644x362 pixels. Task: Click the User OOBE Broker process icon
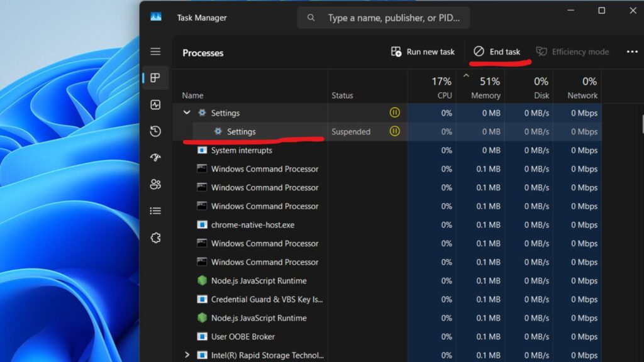(x=202, y=337)
